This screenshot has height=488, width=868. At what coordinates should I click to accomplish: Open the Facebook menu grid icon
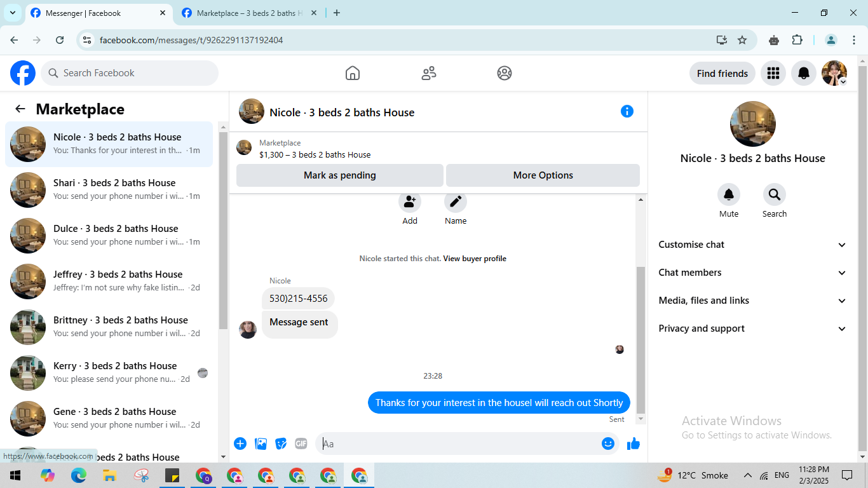point(773,73)
